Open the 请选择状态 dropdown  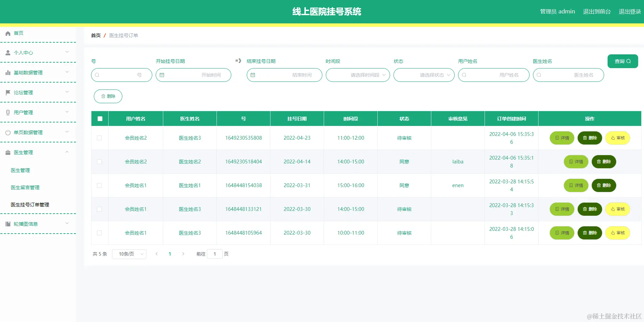(424, 75)
